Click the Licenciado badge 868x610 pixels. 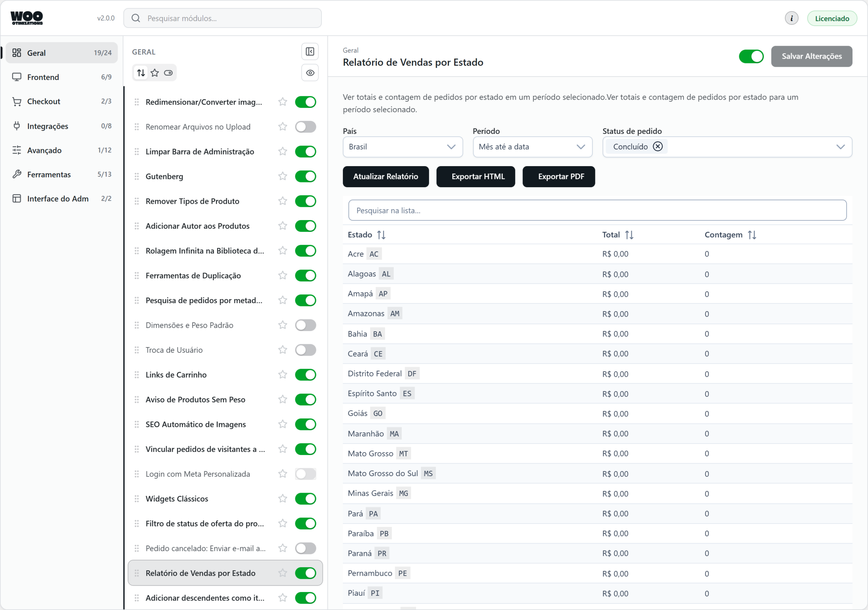tap(832, 18)
